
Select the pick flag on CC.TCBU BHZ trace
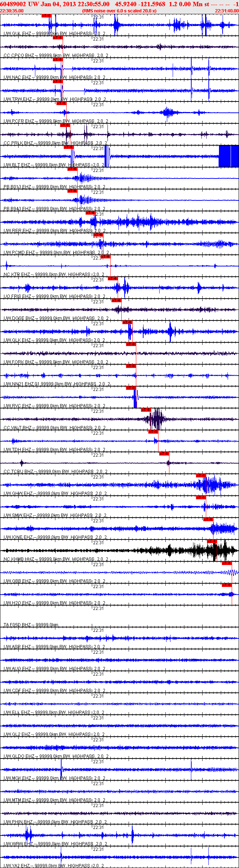[164, 454]
